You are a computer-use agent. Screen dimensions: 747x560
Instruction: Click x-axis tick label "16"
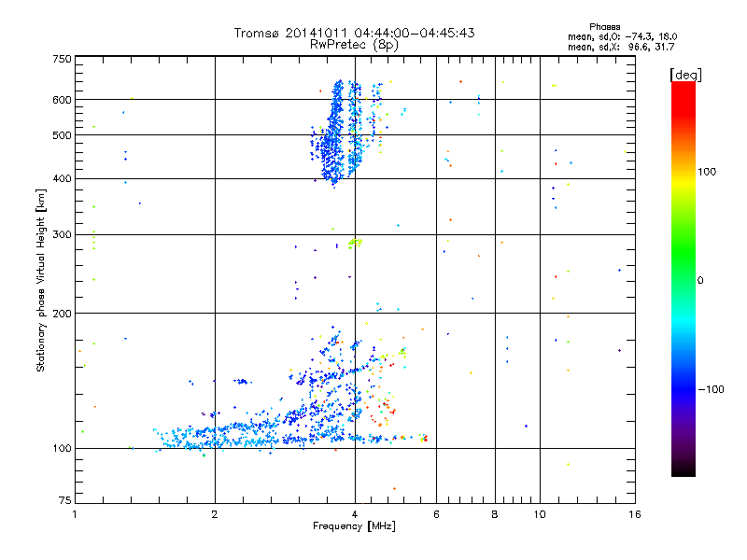click(635, 514)
